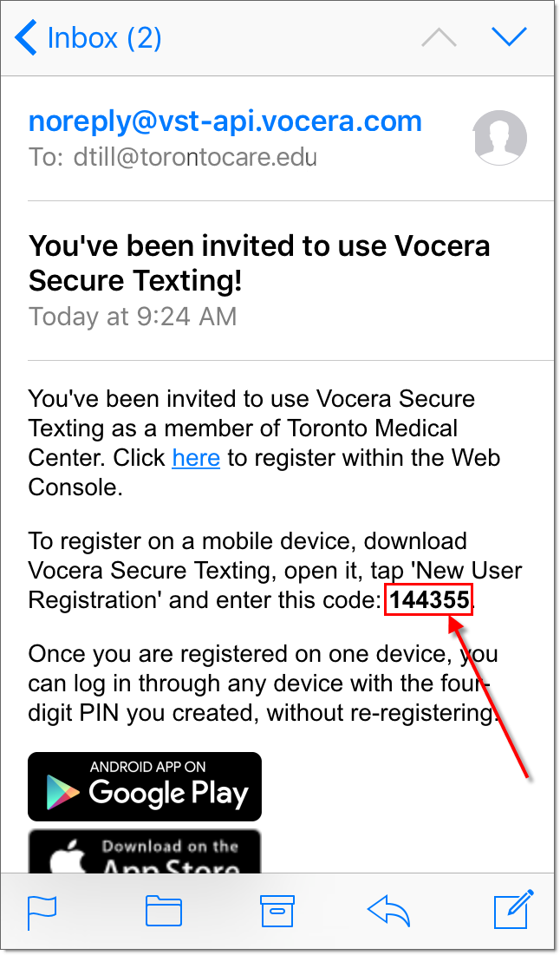Select the registration code 144355
The width and height of the screenshot is (560, 955).
click(429, 599)
